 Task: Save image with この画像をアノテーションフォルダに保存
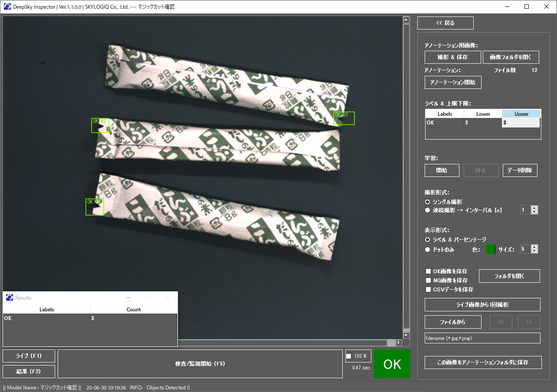483,363
